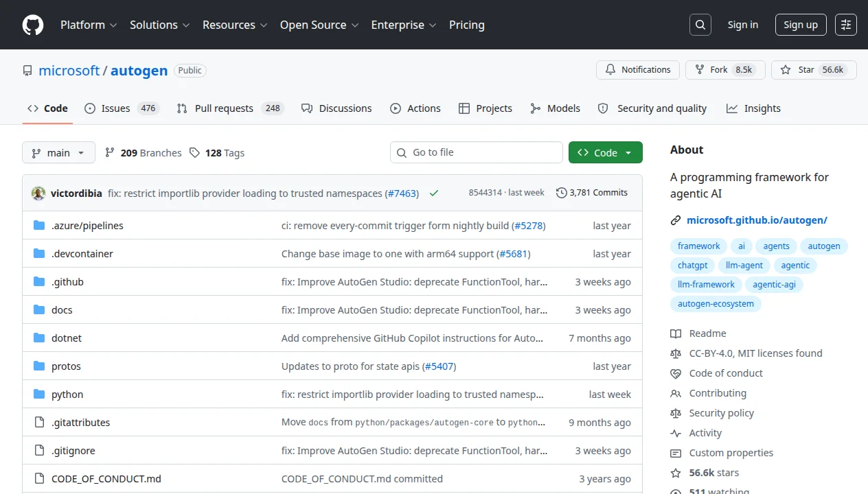Click victordibia's avatar thumbnail
The width and height of the screenshot is (868, 494).
[38, 193]
